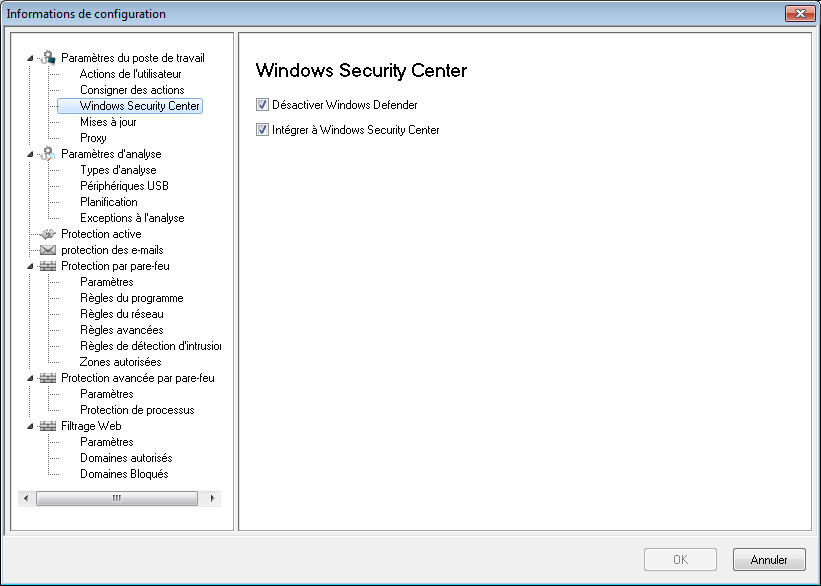
Task: Select Protection de processus
Action: coord(137,410)
